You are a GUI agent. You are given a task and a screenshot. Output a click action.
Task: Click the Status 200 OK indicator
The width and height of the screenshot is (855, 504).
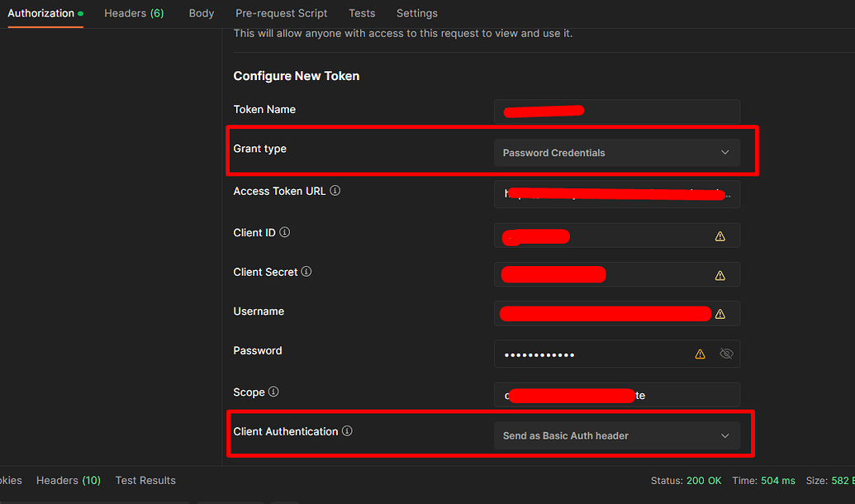(x=686, y=480)
